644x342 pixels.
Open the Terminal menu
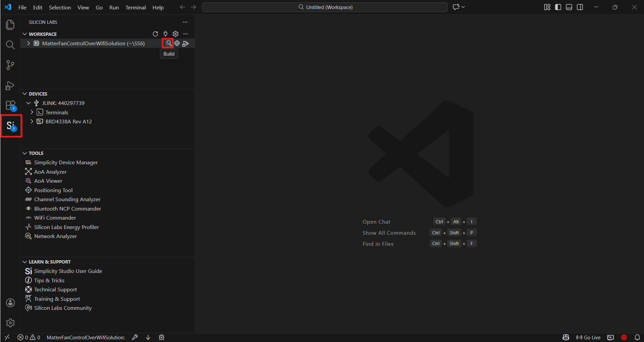tap(135, 7)
